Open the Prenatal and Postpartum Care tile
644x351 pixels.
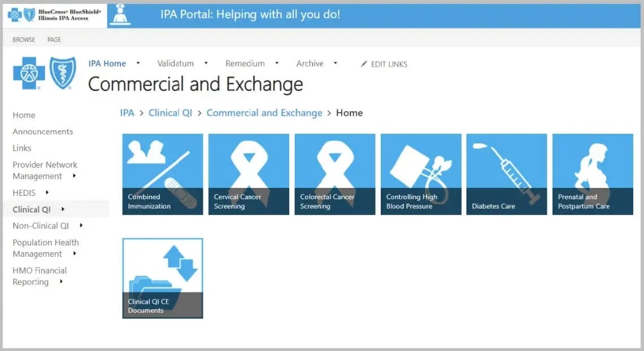tap(593, 174)
